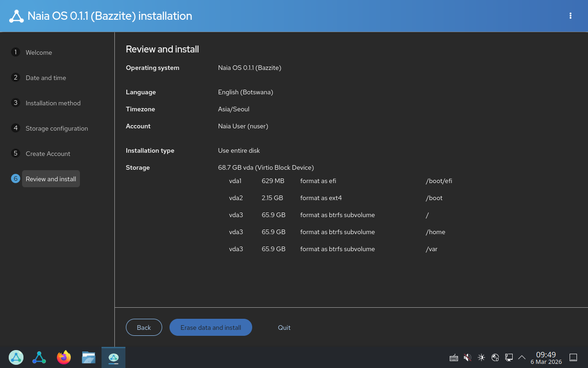This screenshot has height=368, width=588.
Task: Open the virtual keyboard tray icon
Action: click(x=454, y=357)
